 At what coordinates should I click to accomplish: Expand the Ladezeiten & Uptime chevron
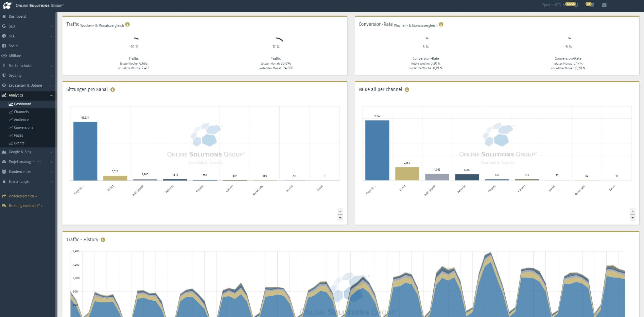[51, 85]
